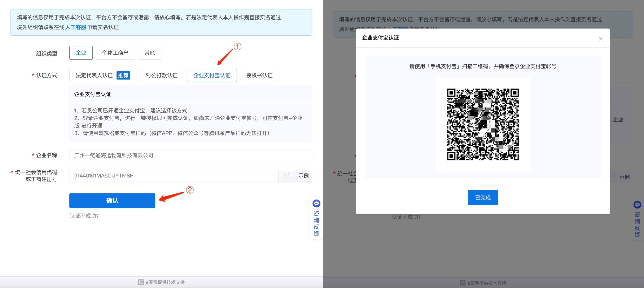Click the 统一社会信用代码 input field
The height and width of the screenshot is (288, 644).
pos(174,176)
